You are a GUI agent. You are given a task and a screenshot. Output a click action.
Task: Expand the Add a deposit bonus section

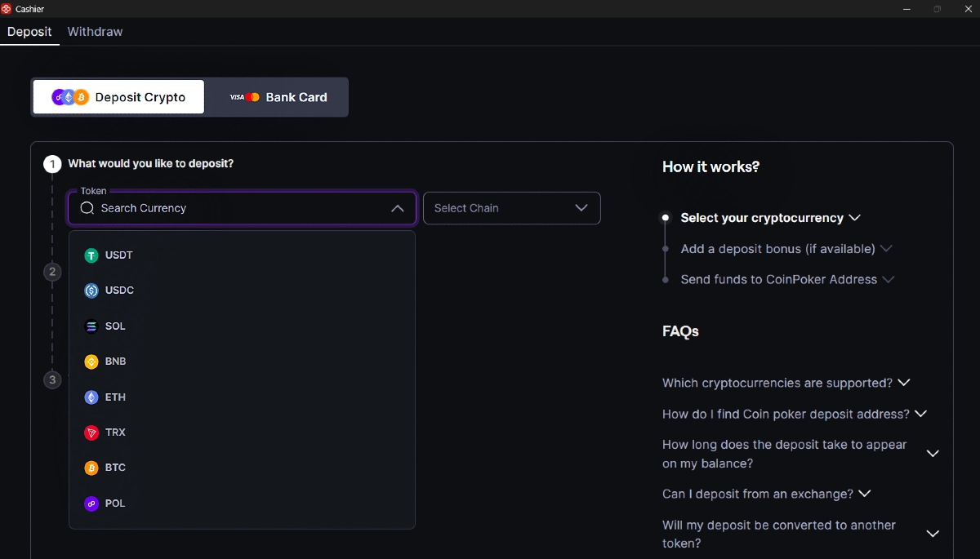pos(887,249)
